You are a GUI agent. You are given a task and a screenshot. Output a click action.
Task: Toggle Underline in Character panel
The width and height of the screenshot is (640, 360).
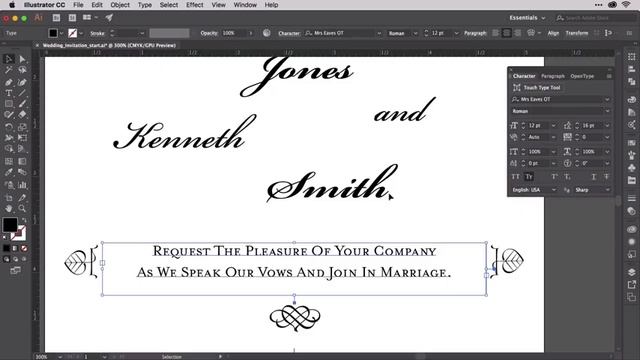tap(593, 177)
